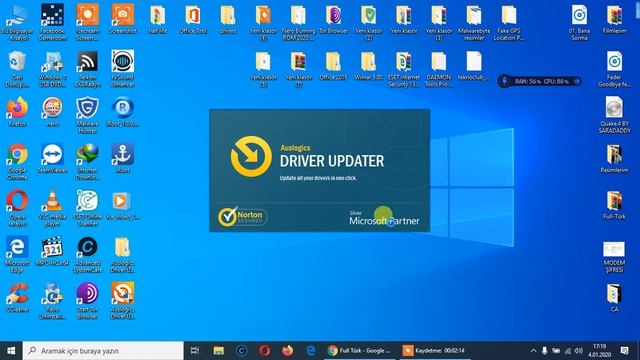The width and height of the screenshot is (640, 360).
Task: Launch the Nero desktop shortcut
Action: tap(52, 111)
